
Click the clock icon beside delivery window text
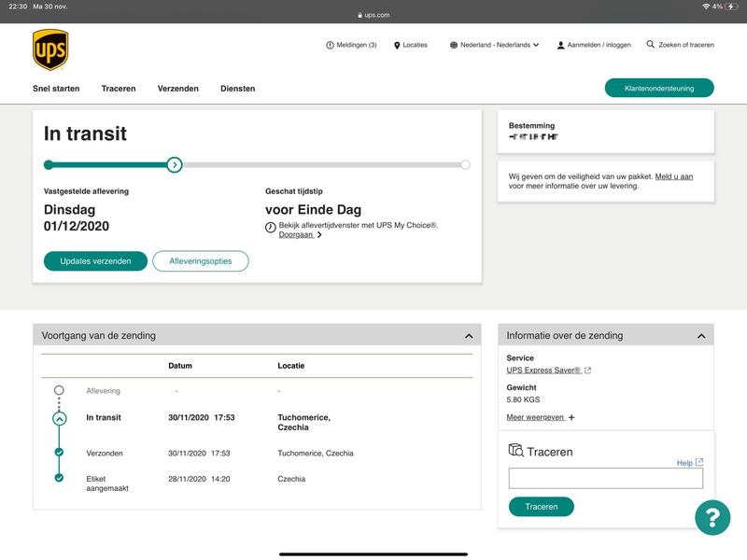[271, 228]
